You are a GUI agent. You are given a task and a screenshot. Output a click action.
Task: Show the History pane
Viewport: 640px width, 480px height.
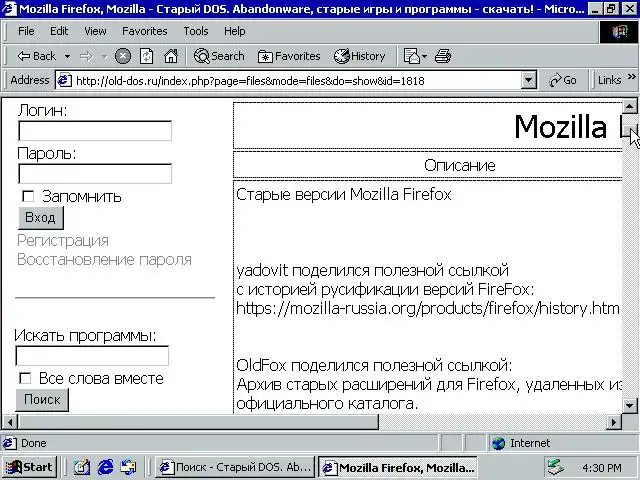pos(360,56)
